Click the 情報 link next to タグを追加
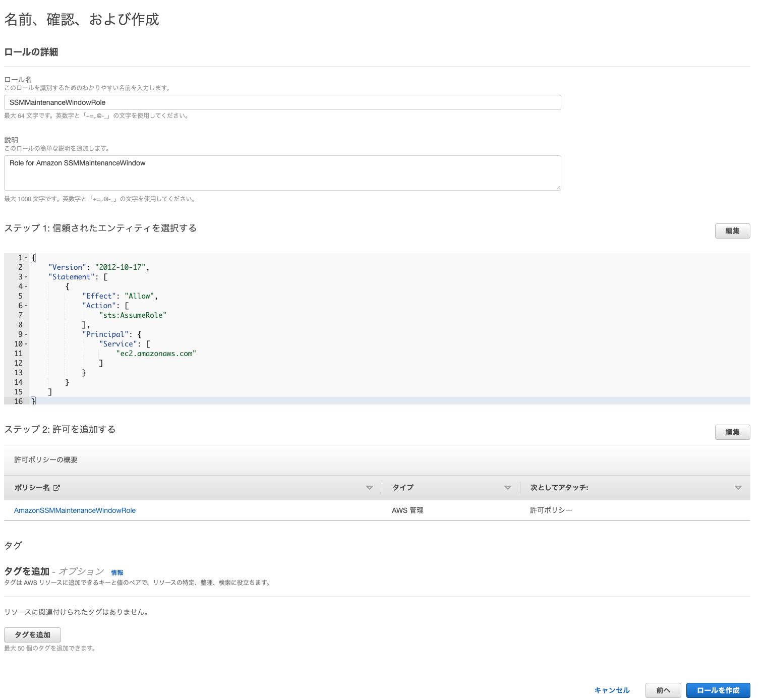 (x=116, y=572)
